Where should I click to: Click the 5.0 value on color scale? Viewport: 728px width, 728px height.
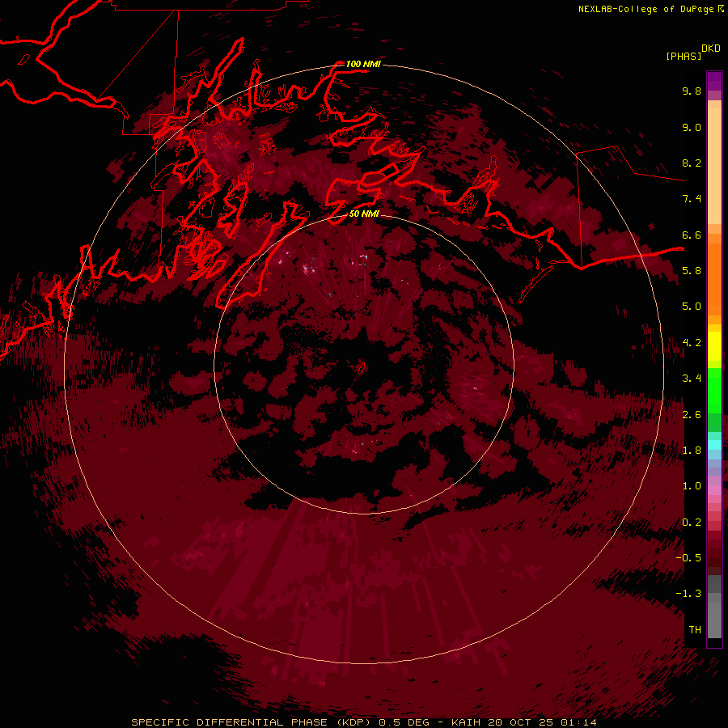click(692, 307)
